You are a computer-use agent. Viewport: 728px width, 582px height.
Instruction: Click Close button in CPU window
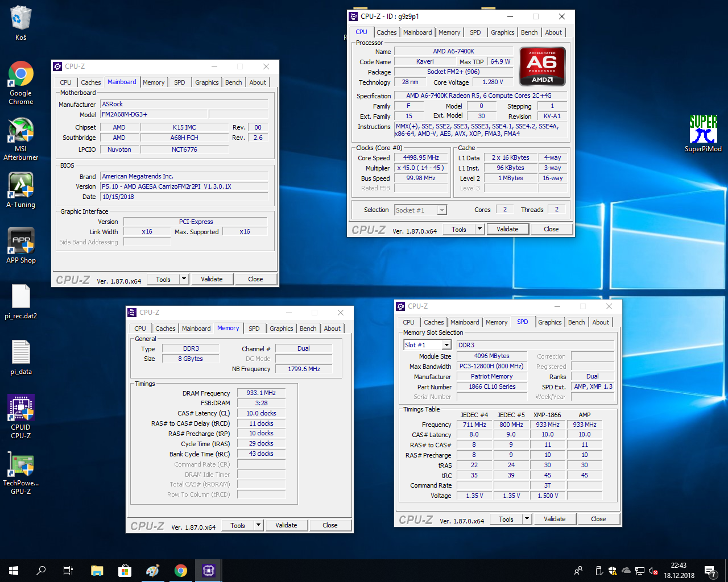[x=551, y=229]
